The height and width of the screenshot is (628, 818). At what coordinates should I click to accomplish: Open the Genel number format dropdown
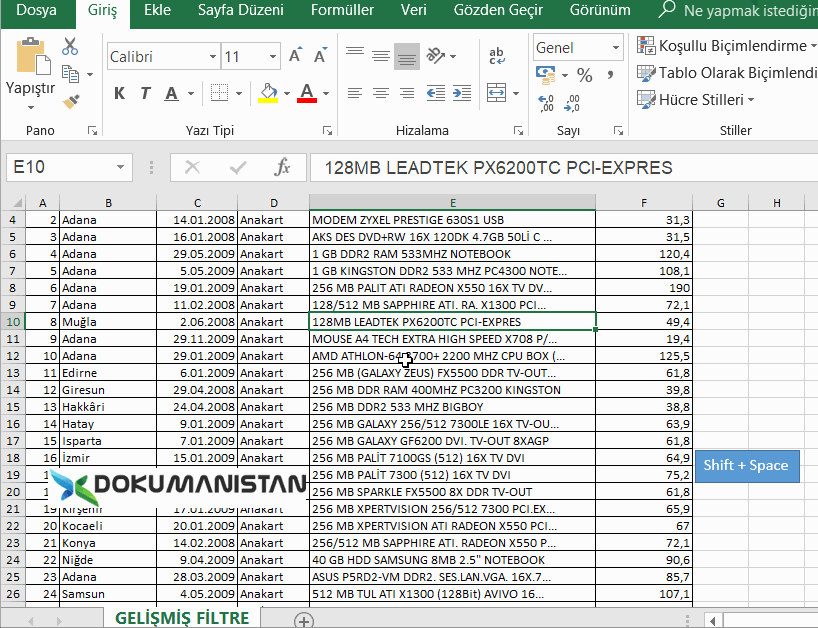tap(616, 47)
